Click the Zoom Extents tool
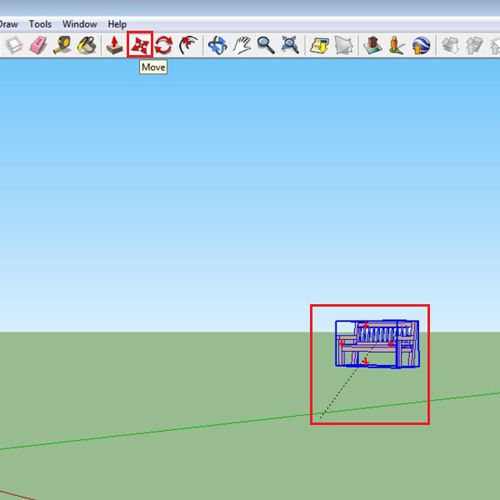This screenshot has width=500, height=500. pyautogui.click(x=290, y=45)
